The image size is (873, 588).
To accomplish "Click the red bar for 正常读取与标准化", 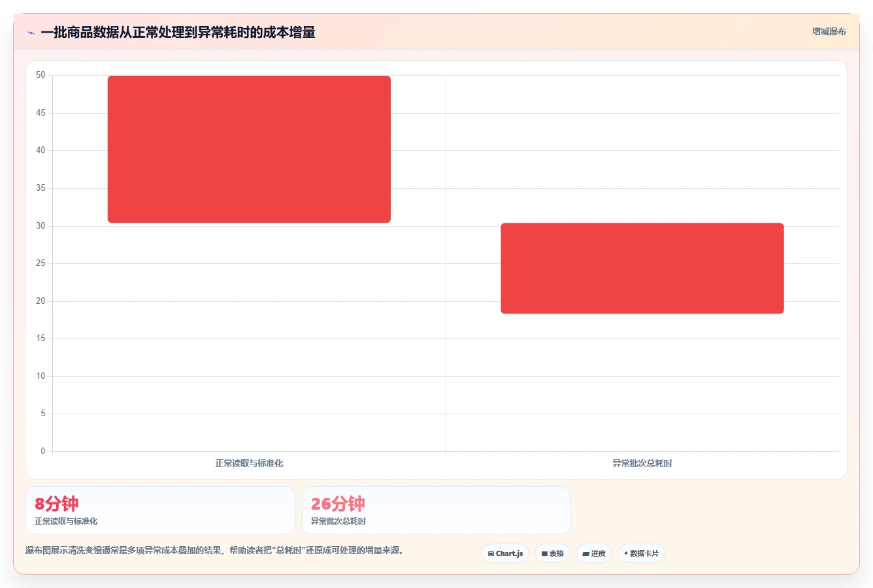I will pos(249,149).
